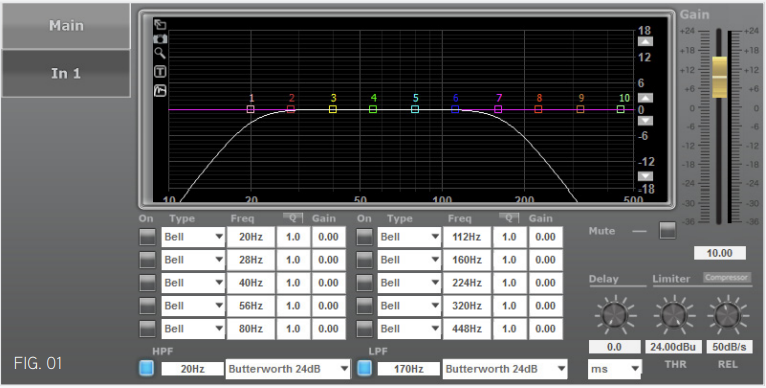
Task: Toggle On button for 80Hz band
Action: click(147, 329)
